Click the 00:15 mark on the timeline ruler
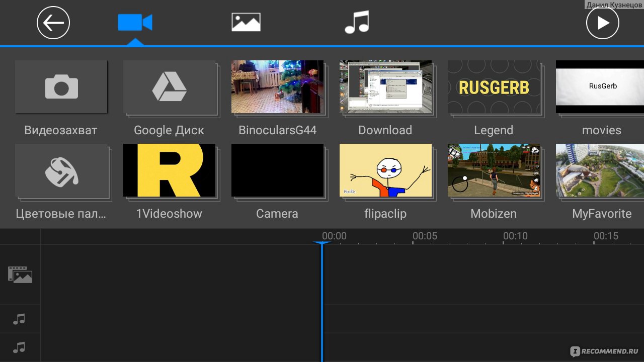 coord(606,236)
